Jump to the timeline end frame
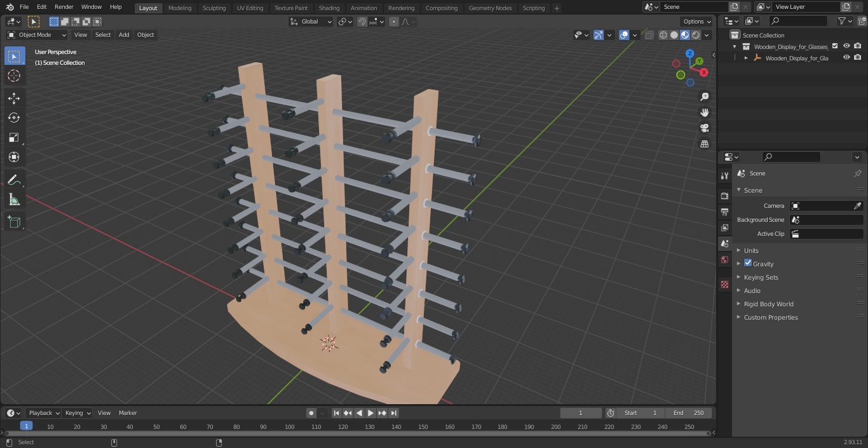The image size is (868, 448). pos(393,413)
